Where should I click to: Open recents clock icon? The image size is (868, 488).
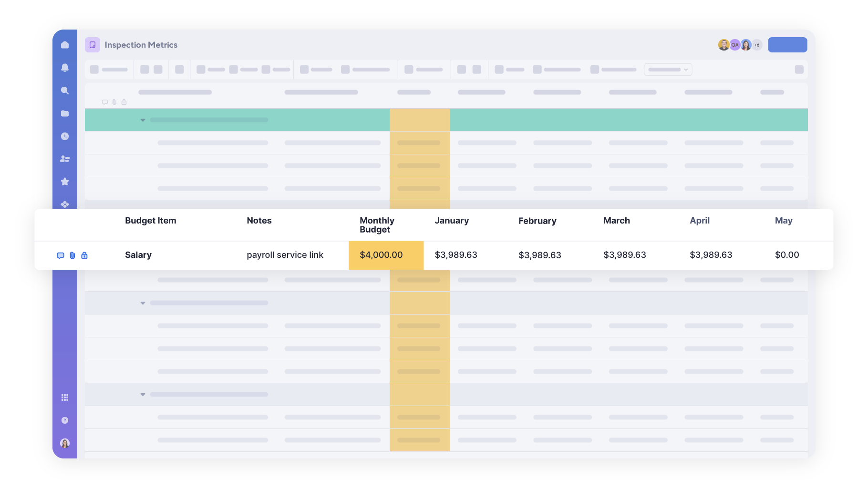click(65, 136)
